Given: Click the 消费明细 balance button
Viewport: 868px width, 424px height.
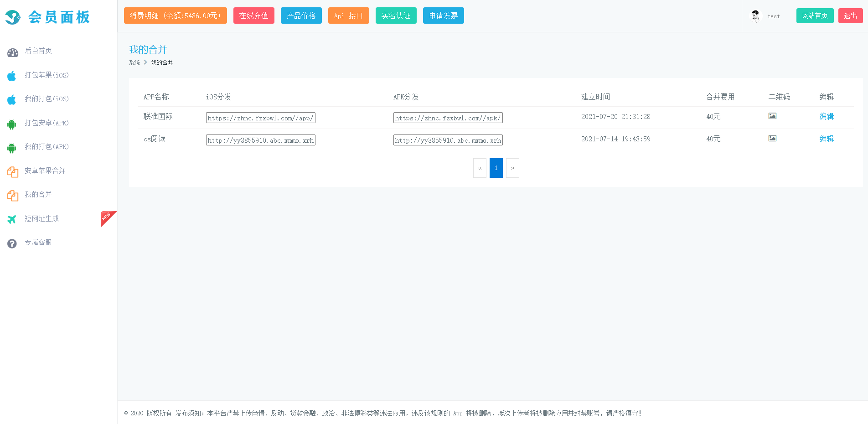Looking at the screenshot, I should pyautogui.click(x=175, y=16).
